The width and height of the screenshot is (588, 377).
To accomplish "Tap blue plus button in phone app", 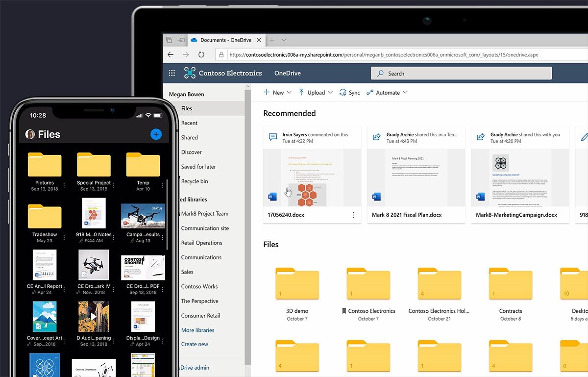I will click(x=156, y=134).
